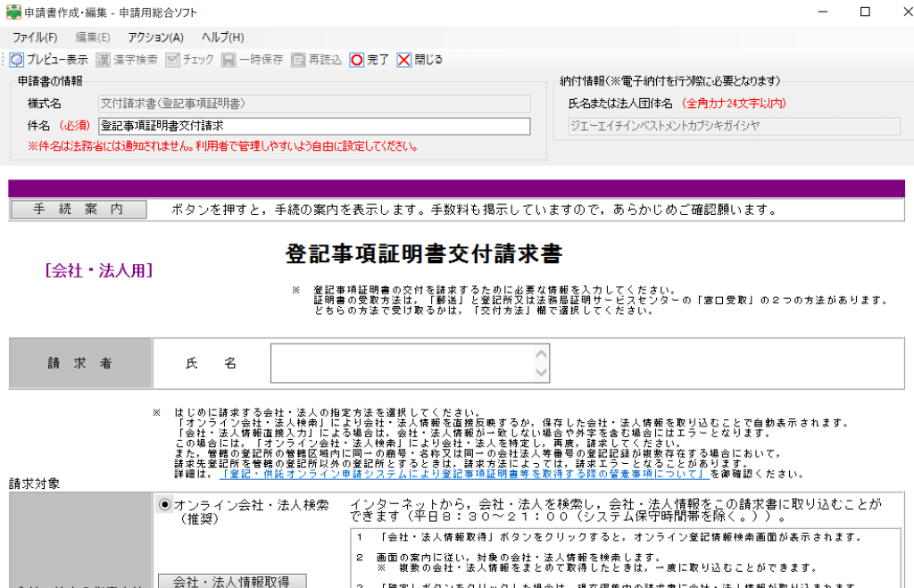Open the アクション(A) menu

tap(155, 37)
